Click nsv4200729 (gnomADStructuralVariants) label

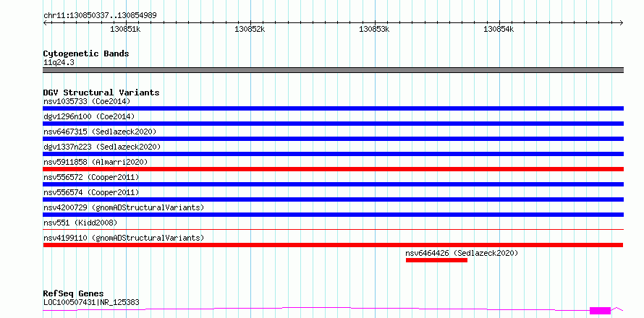click(x=124, y=207)
